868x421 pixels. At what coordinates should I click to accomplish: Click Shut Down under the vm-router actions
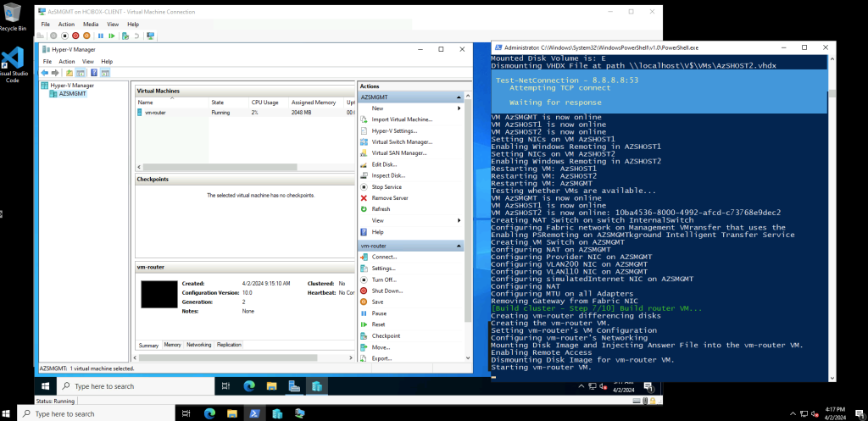[387, 291]
